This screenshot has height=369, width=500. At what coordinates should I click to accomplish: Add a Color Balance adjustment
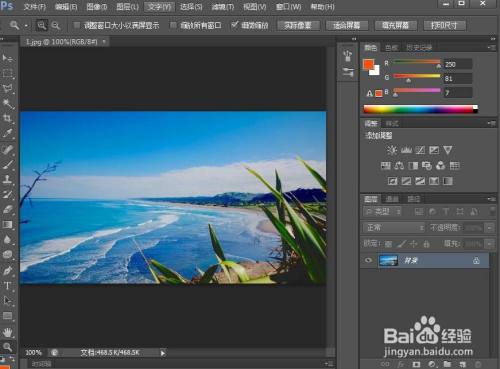click(399, 165)
